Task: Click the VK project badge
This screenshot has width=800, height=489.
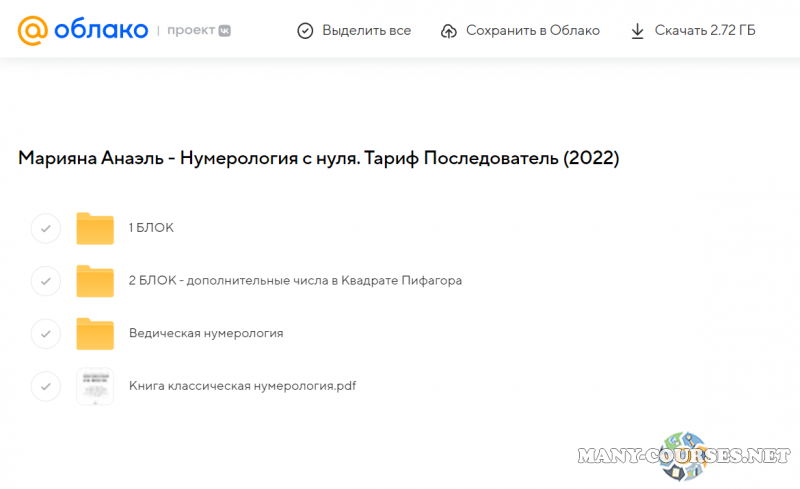Action: pyautogui.click(x=225, y=31)
